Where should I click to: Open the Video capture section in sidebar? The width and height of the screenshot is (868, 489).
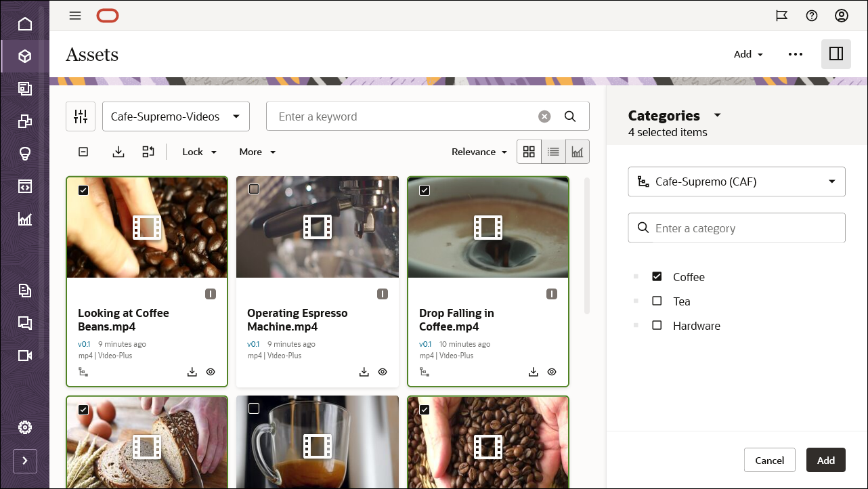(25, 355)
